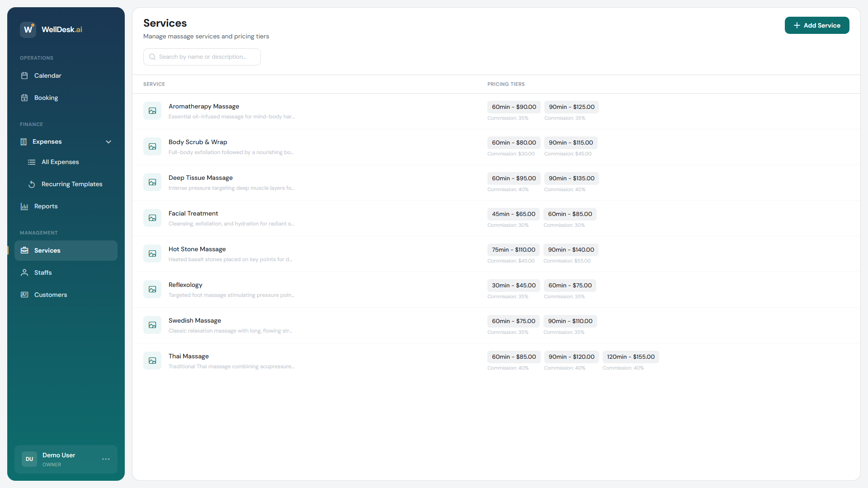This screenshot has width=868, height=488.
Task: Click the Services briefcase icon
Action: coord(24,250)
